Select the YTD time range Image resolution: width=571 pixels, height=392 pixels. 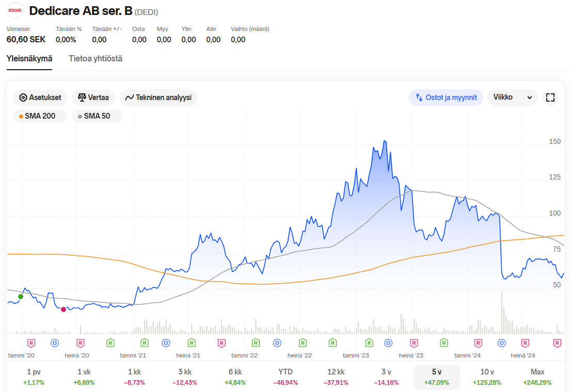tap(285, 377)
